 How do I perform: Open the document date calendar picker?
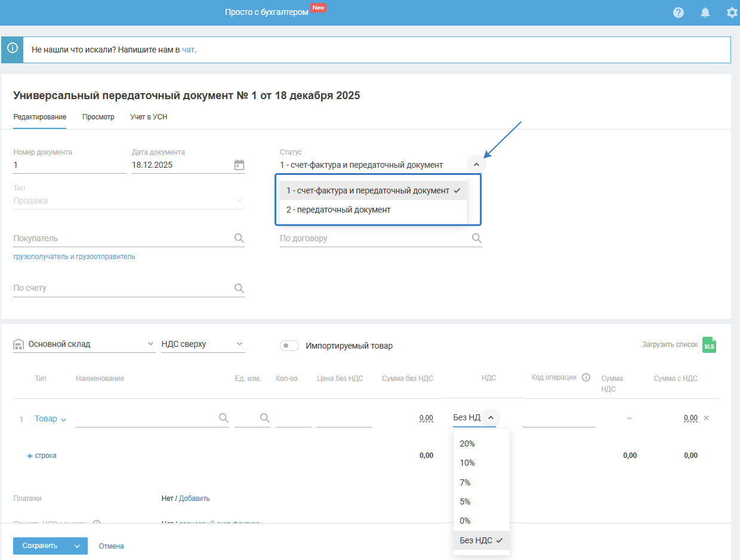(239, 165)
